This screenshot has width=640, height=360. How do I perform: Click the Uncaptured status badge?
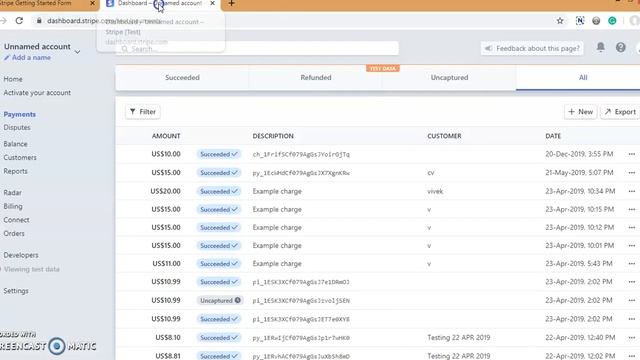pos(220,300)
